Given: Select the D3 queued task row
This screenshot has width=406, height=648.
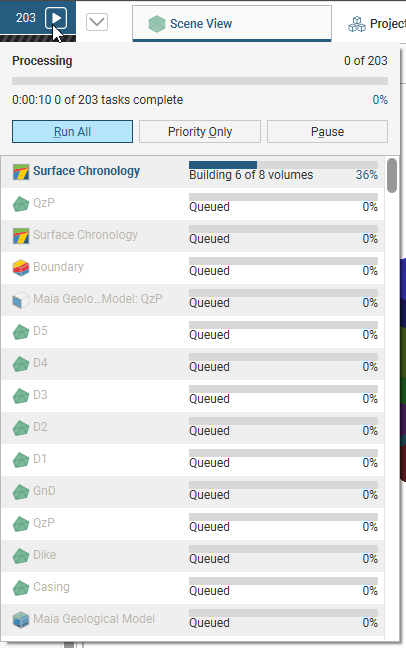Looking at the screenshot, I should tap(193, 395).
